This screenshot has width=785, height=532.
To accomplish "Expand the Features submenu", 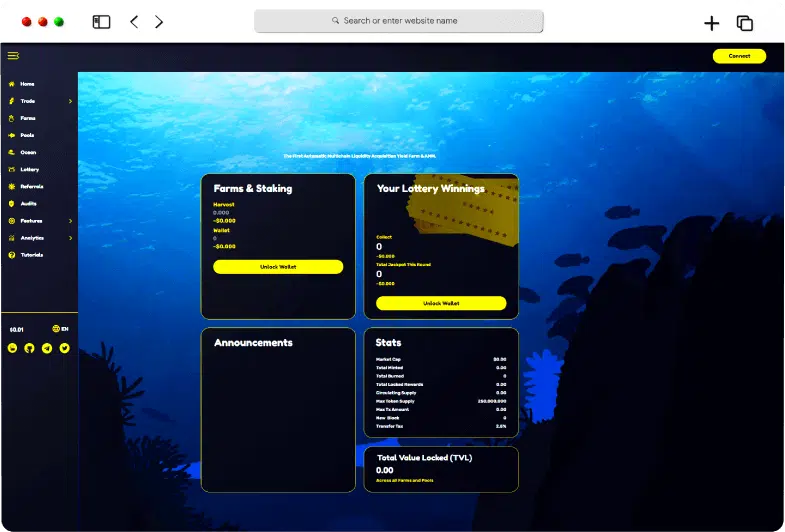I will pyautogui.click(x=70, y=221).
